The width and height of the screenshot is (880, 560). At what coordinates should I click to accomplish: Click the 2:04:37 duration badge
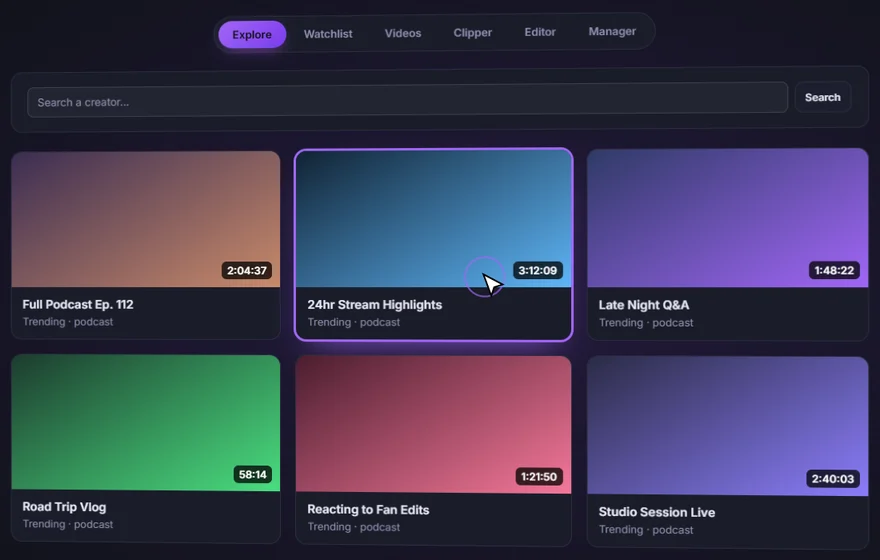coord(247,270)
